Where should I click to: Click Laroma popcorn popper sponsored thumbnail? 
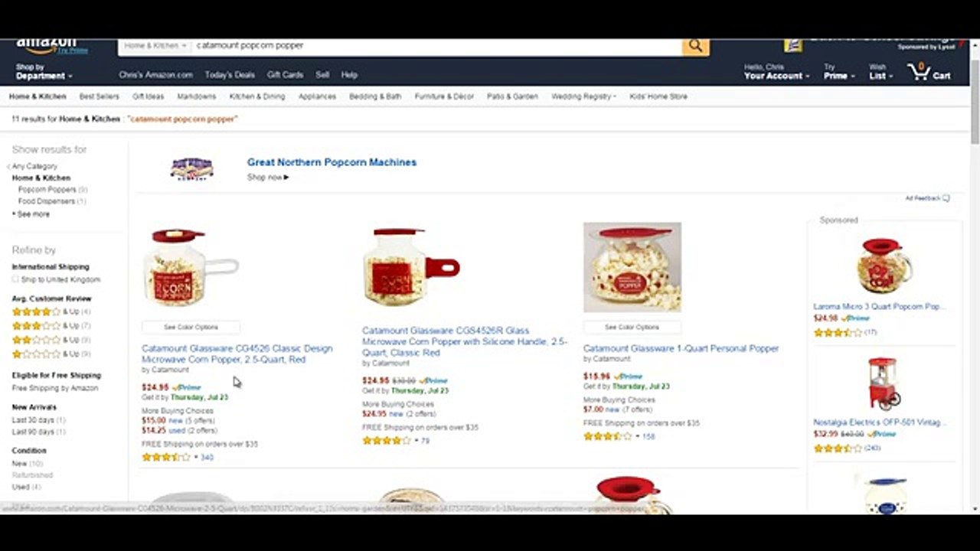tap(885, 266)
